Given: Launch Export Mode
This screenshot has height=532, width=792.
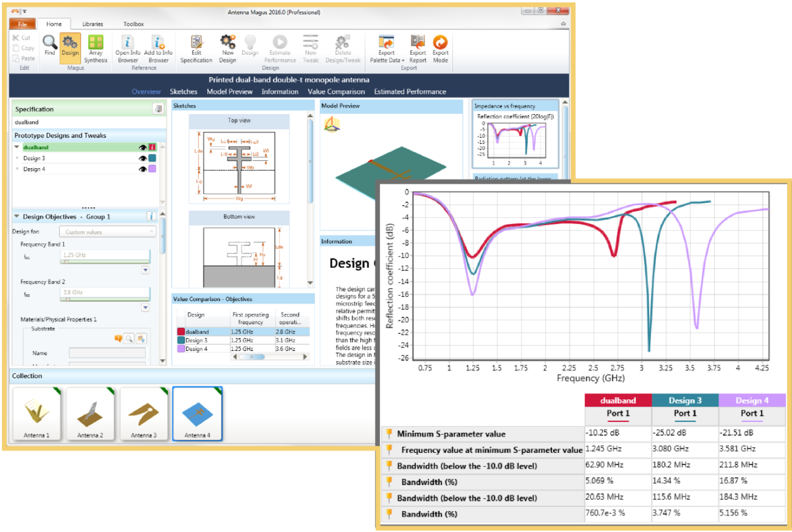Looking at the screenshot, I should coord(440,49).
